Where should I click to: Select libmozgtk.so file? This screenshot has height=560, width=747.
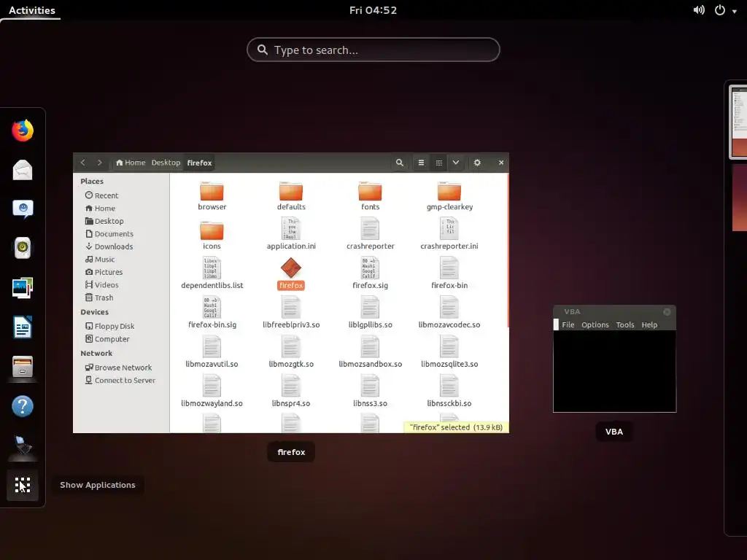pyautogui.click(x=291, y=352)
